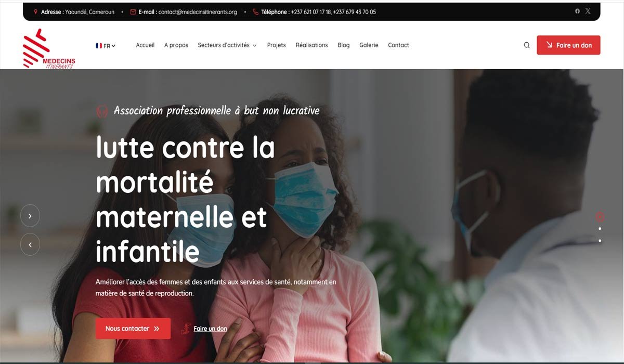Click the contact email address link
This screenshot has width=624, height=364.
pyautogui.click(x=198, y=11)
